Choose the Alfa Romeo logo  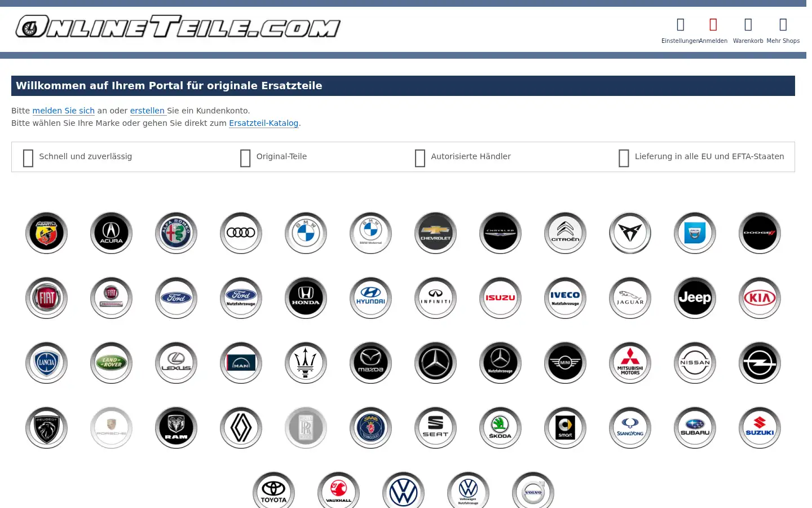pos(176,233)
